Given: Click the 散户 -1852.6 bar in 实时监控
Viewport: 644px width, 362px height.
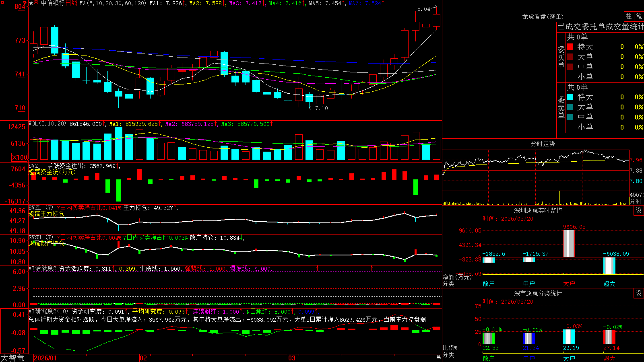Looking at the screenshot, I should (x=488, y=260).
